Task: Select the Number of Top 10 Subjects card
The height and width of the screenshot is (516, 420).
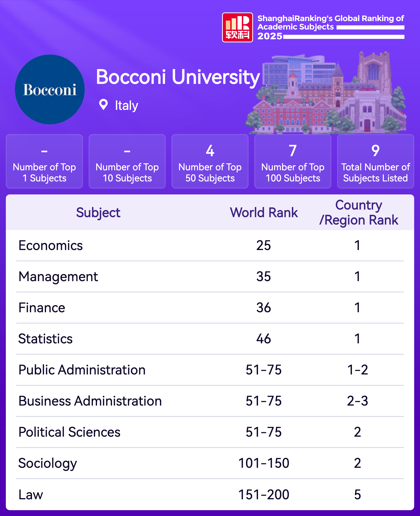Action: click(x=127, y=161)
